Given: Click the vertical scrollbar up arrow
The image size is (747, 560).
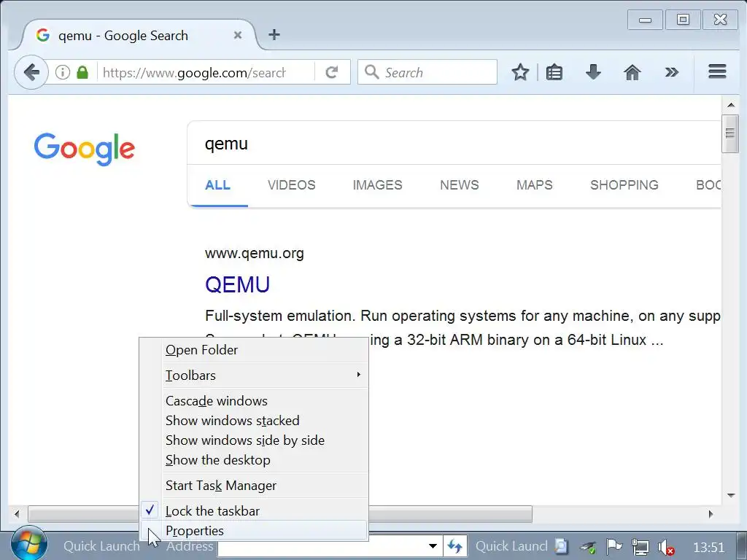Looking at the screenshot, I should tap(731, 105).
